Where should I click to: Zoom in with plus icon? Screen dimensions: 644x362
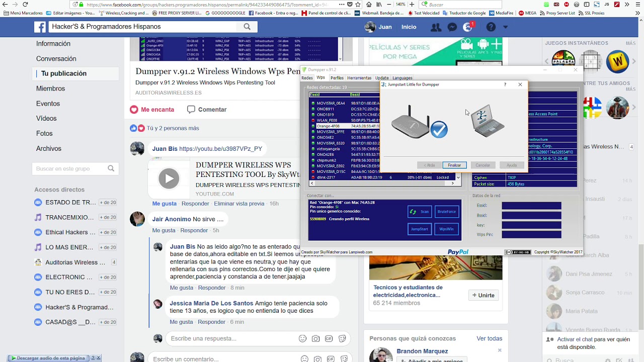click(412, 4)
